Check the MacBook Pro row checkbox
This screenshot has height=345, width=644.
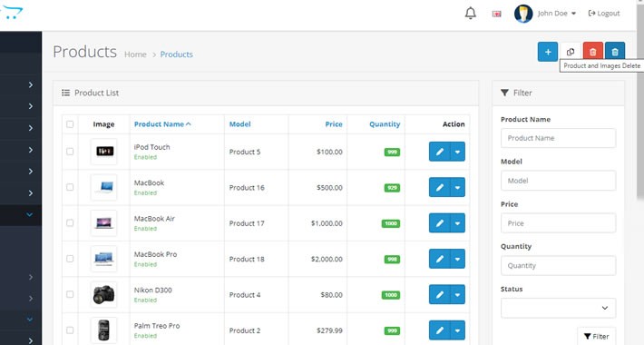(70, 259)
